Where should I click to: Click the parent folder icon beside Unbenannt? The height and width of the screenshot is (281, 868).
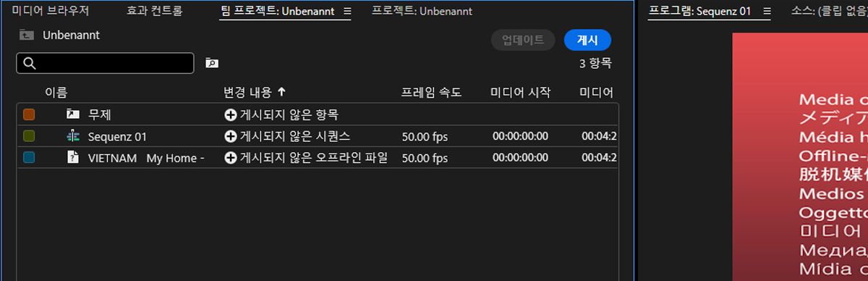coord(27,35)
